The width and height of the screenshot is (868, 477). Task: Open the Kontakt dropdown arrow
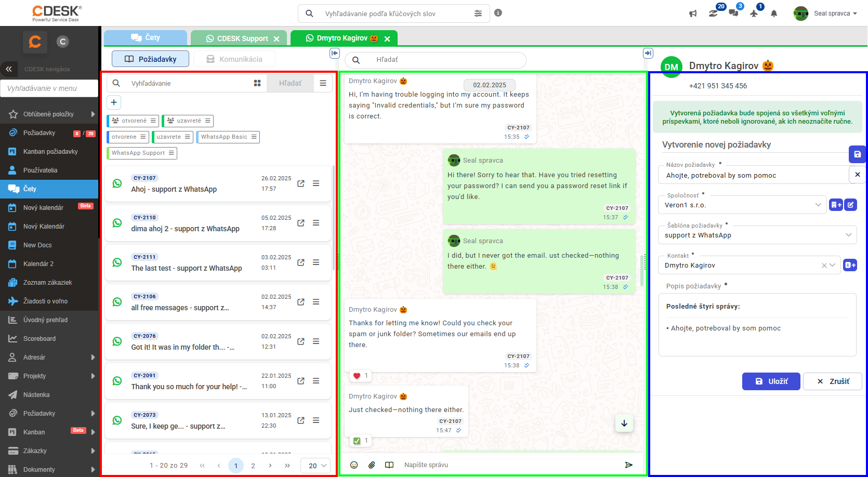coord(833,265)
